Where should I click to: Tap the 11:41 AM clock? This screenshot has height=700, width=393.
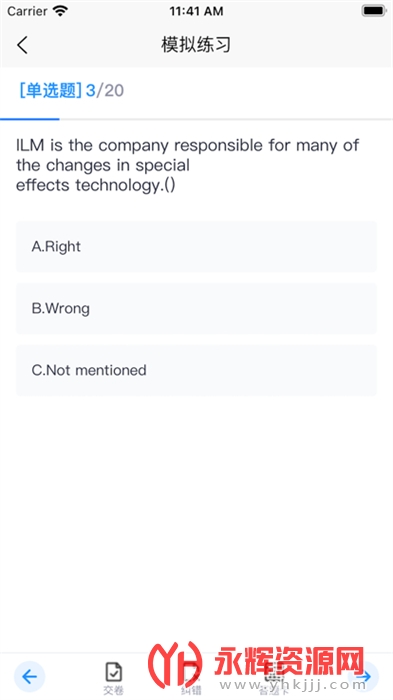[x=196, y=11]
